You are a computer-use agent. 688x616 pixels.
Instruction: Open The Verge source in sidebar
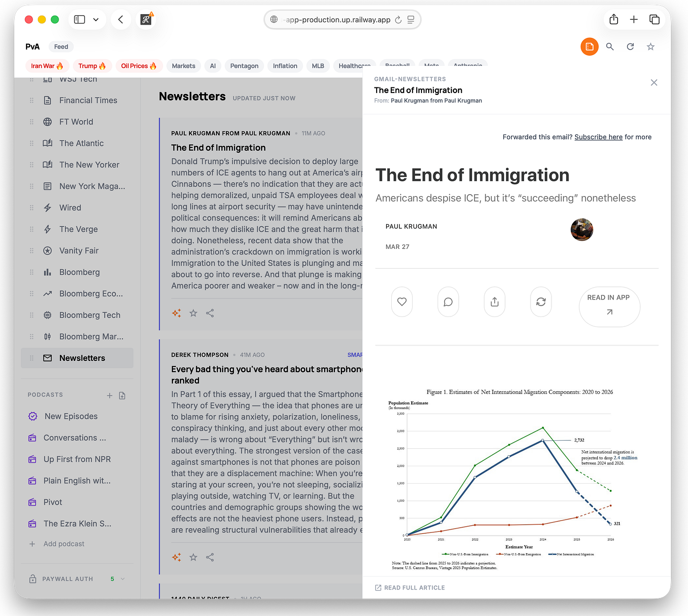click(77, 229)
